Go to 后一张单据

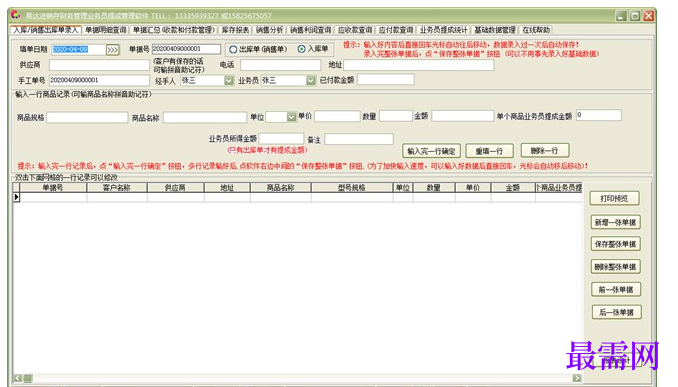coord(616,312)
